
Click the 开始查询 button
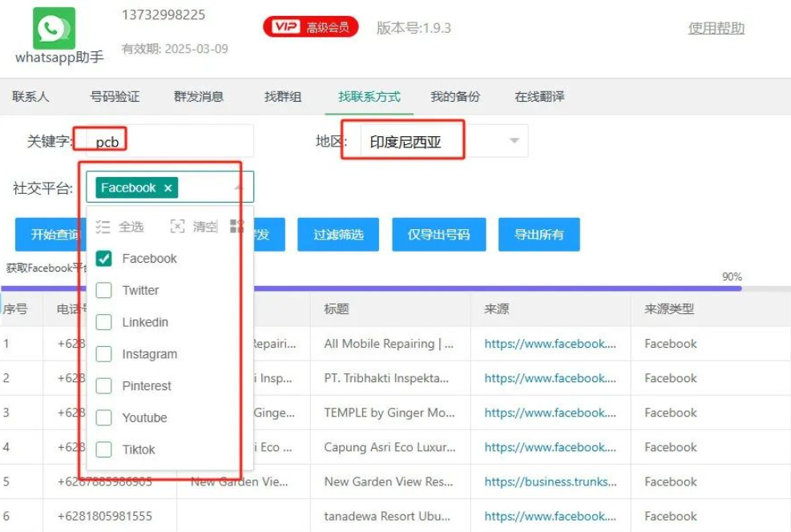point(50,235)
